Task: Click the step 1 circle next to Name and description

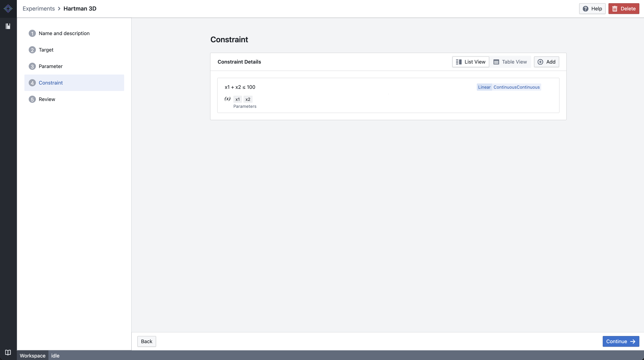Action: [32, 33]
